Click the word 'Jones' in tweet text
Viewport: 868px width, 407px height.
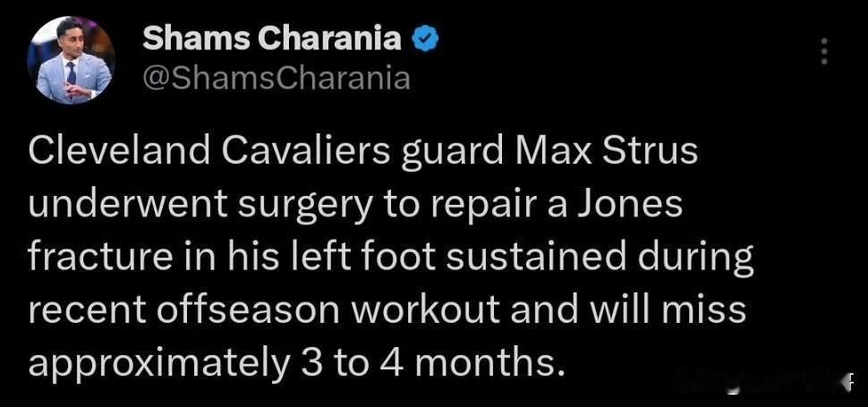click(631, 204)
